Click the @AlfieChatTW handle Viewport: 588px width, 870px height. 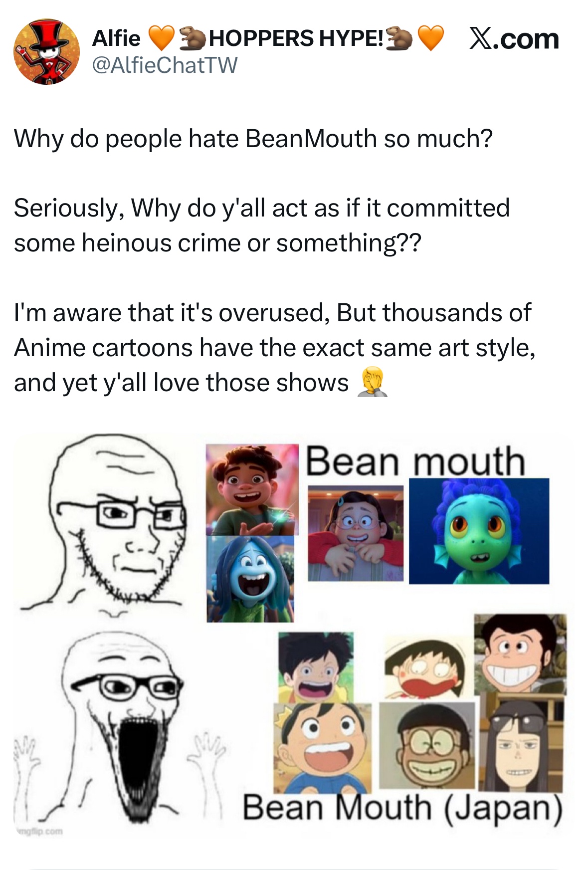(165, 65)
